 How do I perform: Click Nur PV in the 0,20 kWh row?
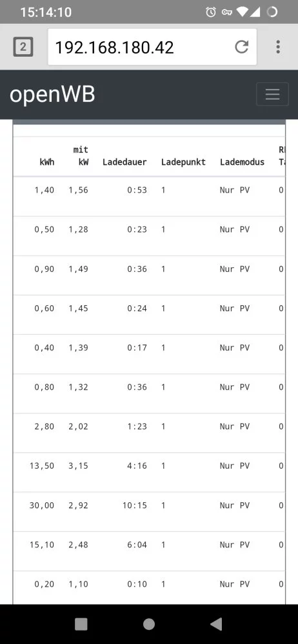point(235,584)
